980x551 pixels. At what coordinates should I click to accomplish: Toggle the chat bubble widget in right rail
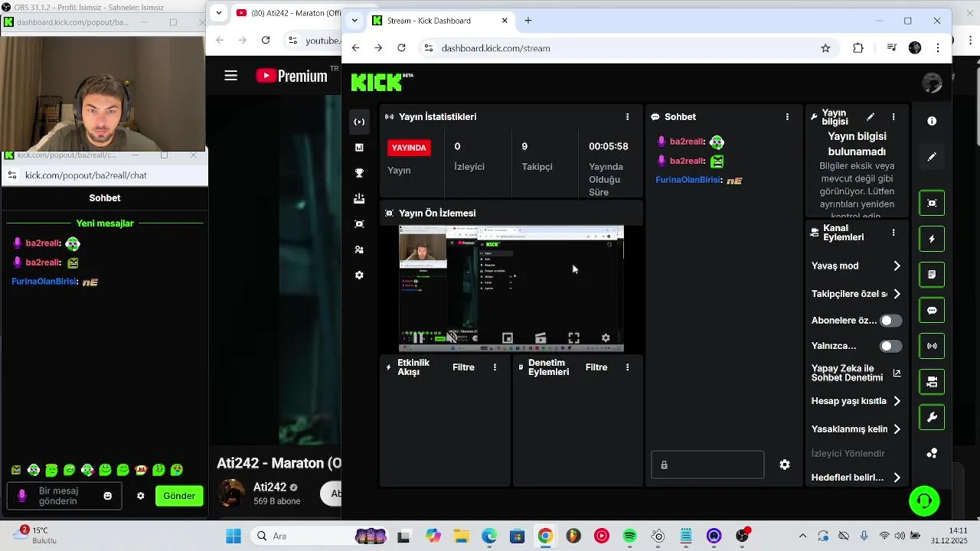click(932, 310)
